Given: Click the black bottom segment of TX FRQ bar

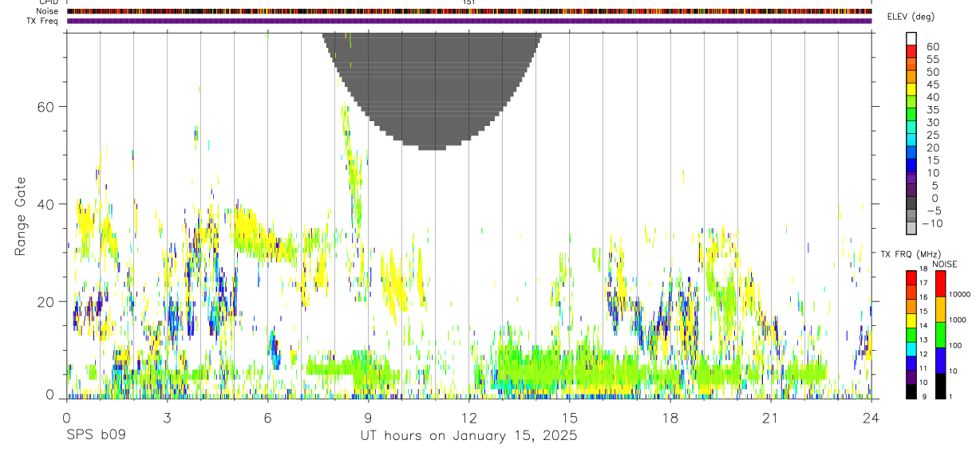Looking at the screenshot, I should (x=911, y=391).
